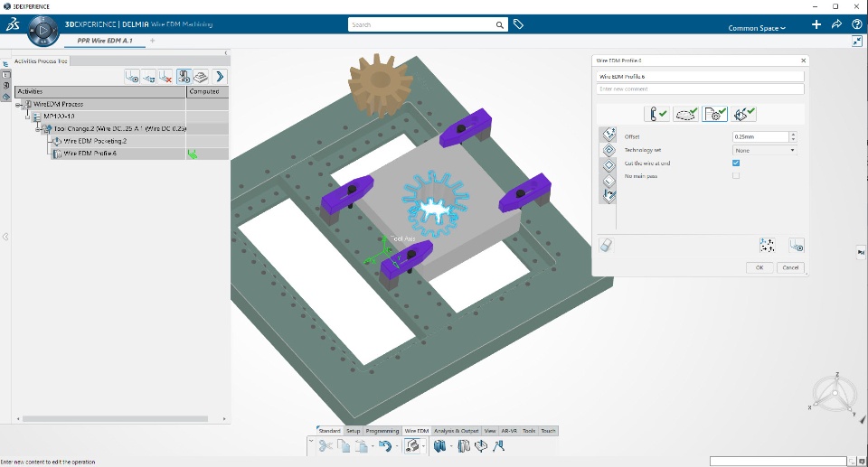Switch to the Programming toolbar tab
868x467 pixels.
point(382,431)
